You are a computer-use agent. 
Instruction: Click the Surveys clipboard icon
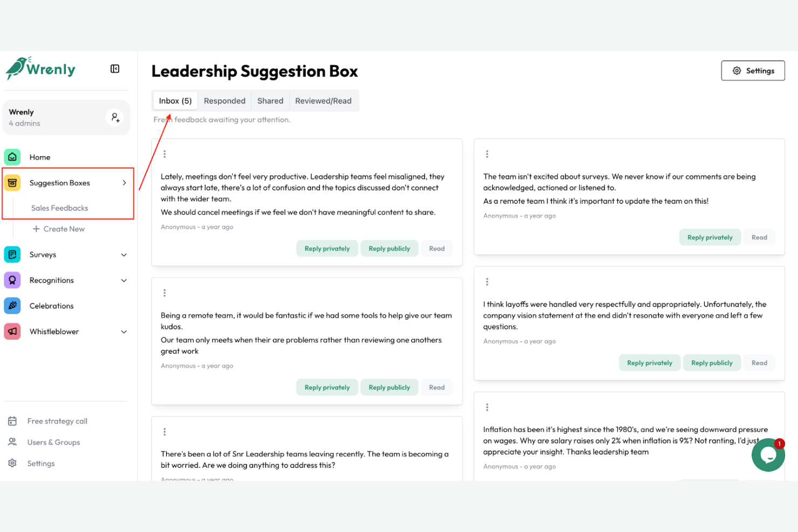(12, 254)
